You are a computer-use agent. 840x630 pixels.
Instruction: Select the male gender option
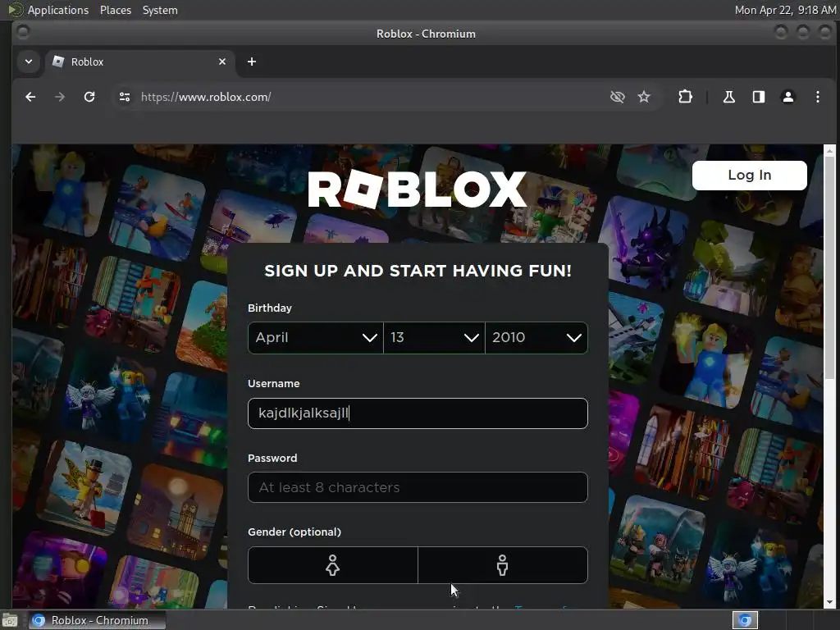(503, 565)
